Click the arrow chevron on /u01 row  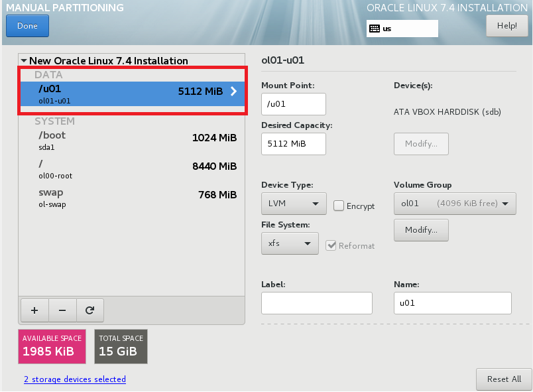pos(233,92)
